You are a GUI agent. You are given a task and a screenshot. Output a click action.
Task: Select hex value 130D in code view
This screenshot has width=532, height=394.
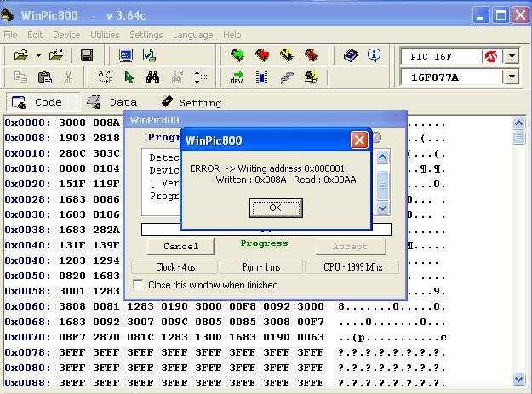tap(209, 337)
